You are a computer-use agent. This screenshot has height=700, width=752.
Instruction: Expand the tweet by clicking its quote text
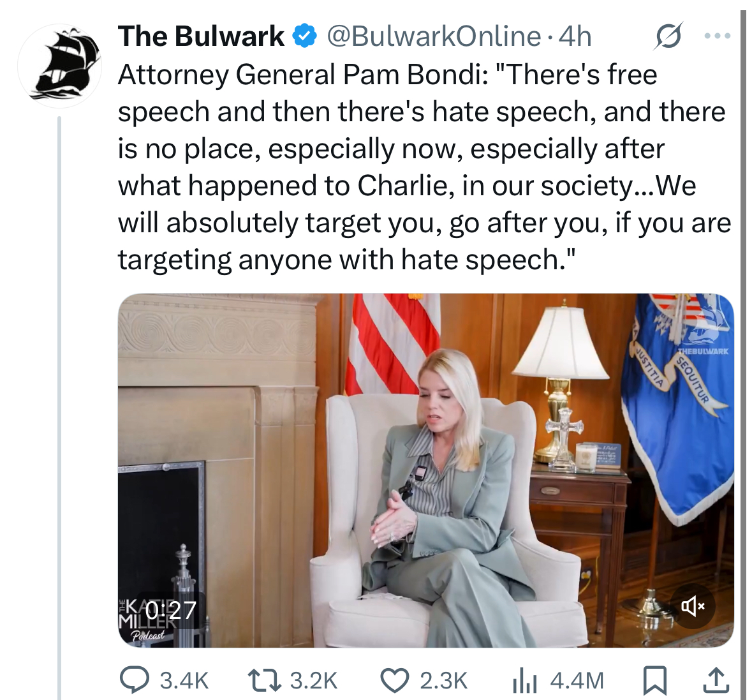click(424, 167)
